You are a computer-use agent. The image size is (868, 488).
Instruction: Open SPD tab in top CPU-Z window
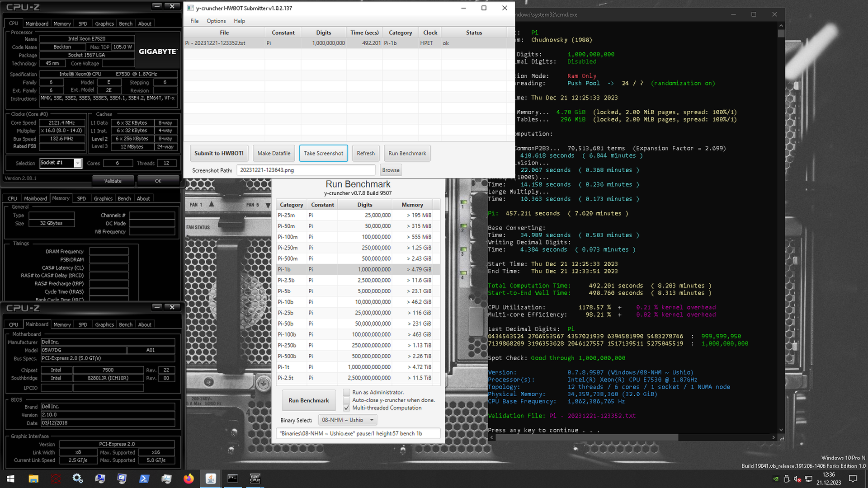pyautogui.click(x=83, y=23)
